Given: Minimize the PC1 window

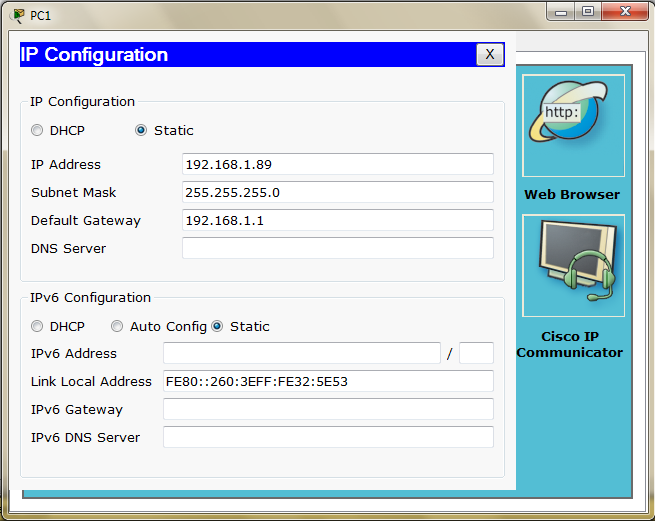Looking at the screenshot, I should (561, 12).
